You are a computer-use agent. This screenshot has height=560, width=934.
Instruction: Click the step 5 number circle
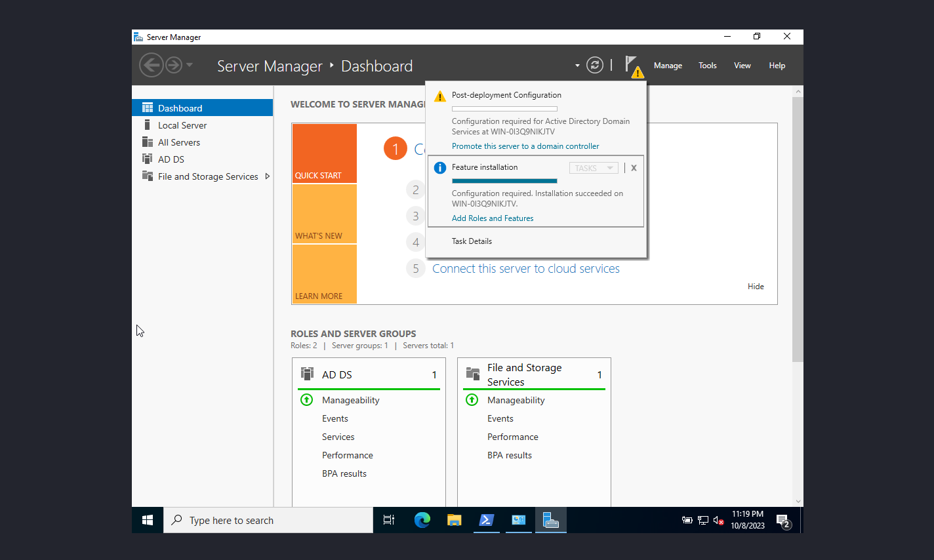click(x=416, y=269)
